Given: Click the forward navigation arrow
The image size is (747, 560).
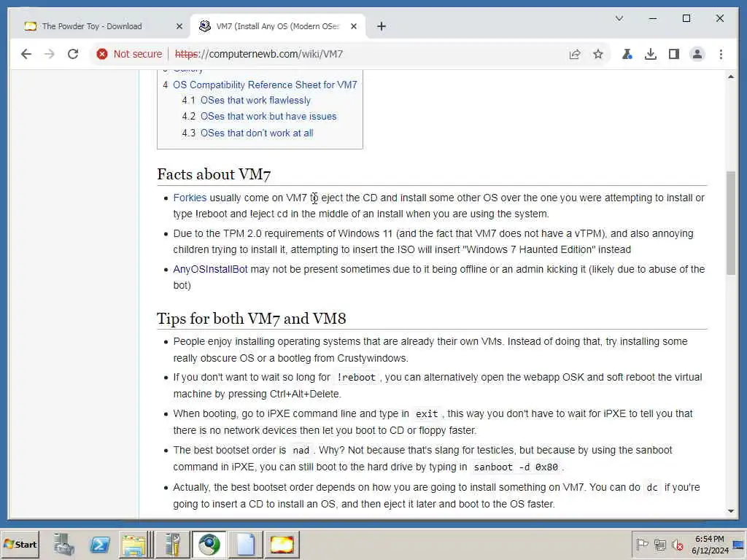Looking at the screenshot, I should (x=50, y=54).
